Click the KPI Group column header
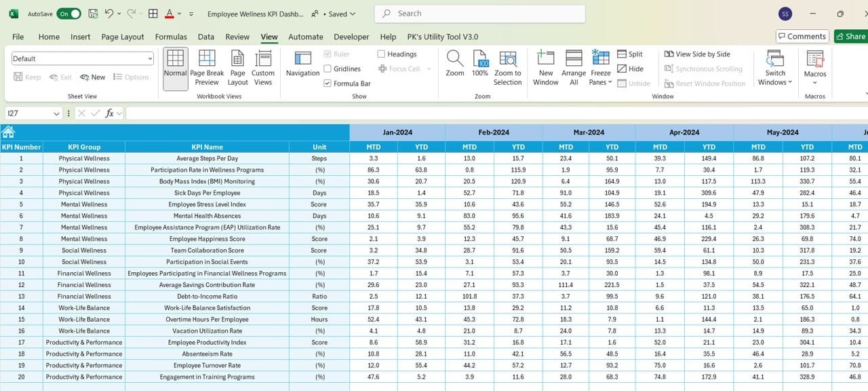868x391 pixels. (x=84, y=147)
